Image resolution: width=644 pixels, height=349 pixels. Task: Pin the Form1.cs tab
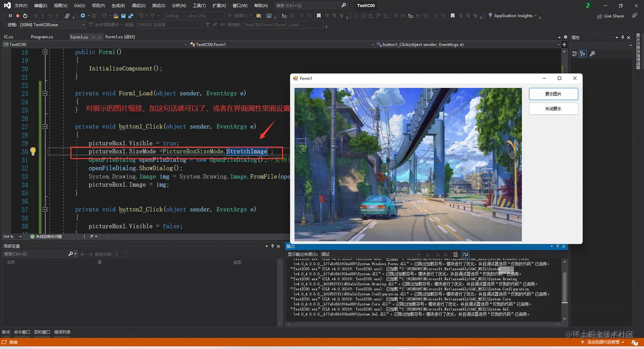[x=93, y=37]
